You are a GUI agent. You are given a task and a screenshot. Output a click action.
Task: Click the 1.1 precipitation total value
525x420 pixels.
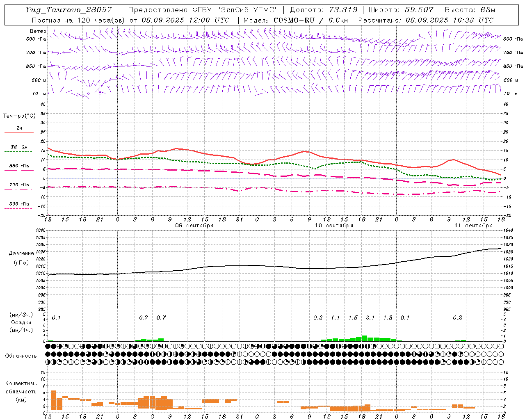click(x=335, y=317)
